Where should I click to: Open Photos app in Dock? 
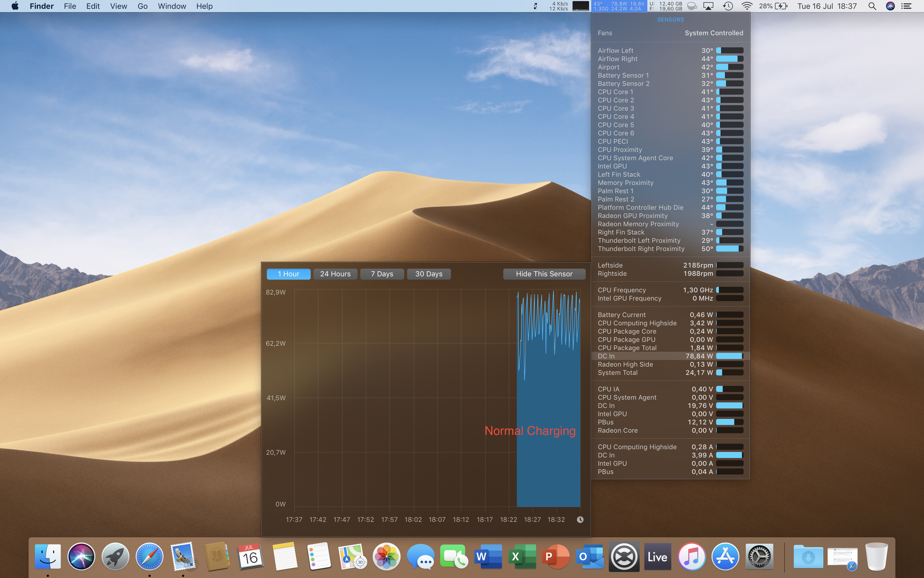click(386, 556)
